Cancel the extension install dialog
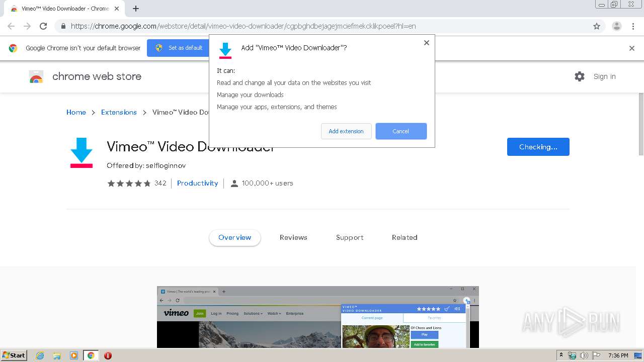644x362 pixels. (401, 131)
